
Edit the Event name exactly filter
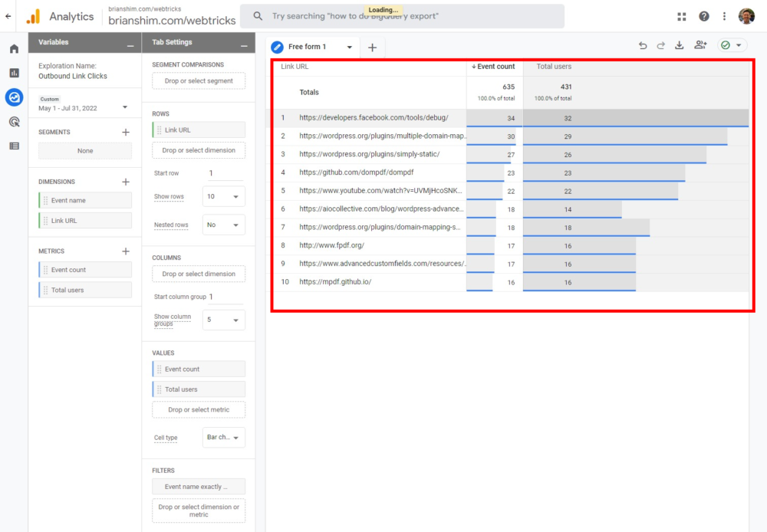pos(198,486)
